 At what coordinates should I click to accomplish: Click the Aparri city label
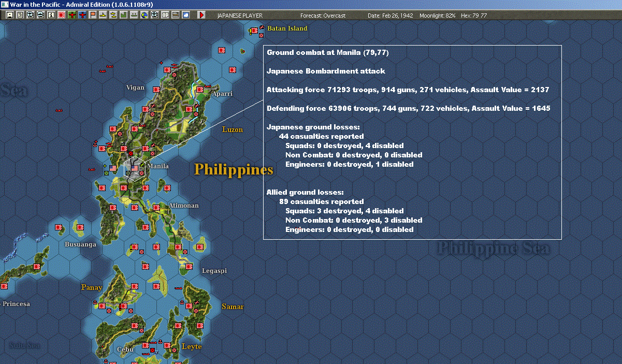point(222,94)
